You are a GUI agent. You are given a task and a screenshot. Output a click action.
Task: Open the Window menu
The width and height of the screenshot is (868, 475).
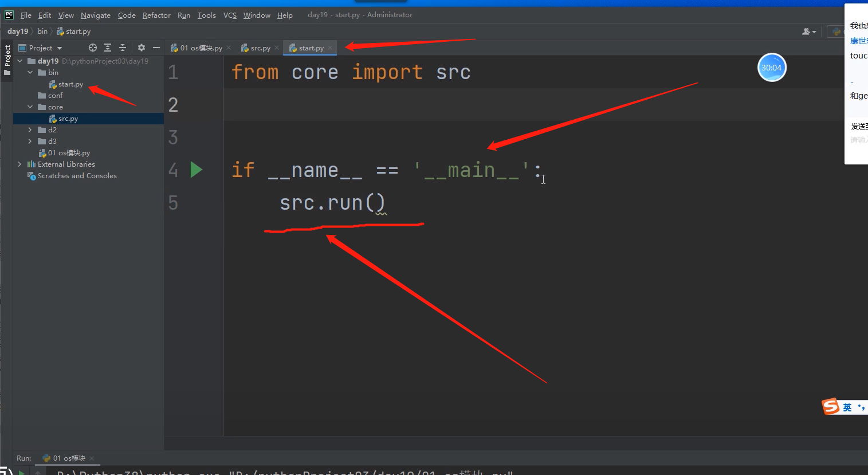point(257,15)
